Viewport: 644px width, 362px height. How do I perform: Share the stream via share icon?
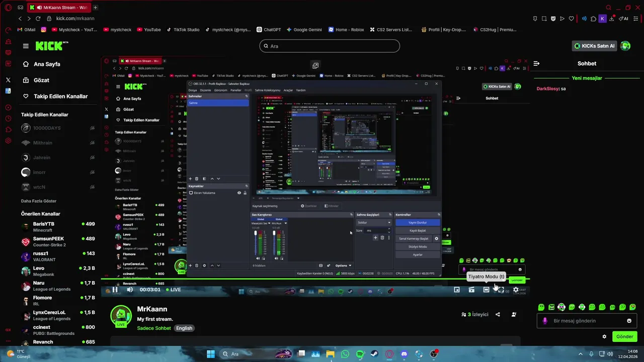(498, 314)
